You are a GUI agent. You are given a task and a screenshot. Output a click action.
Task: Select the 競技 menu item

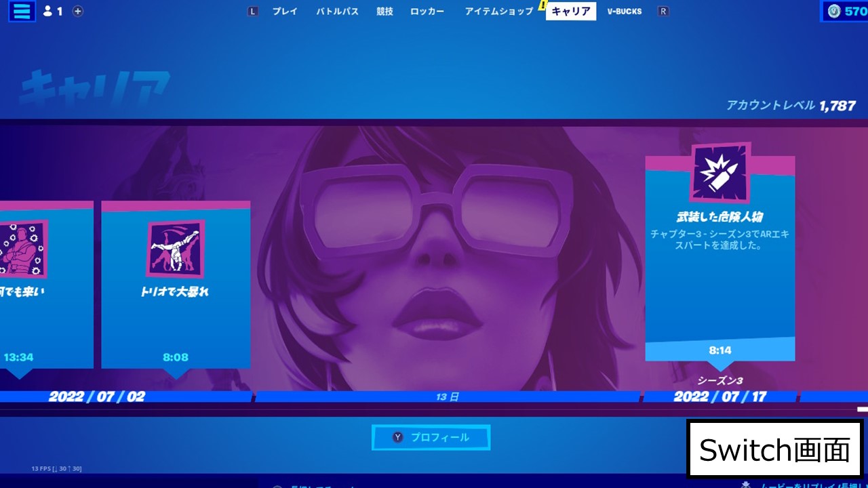385,11
